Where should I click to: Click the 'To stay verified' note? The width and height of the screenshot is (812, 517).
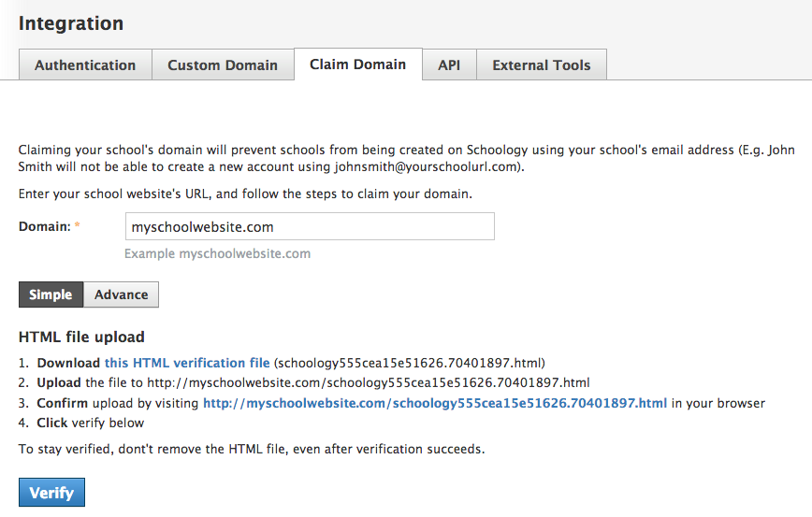(252, 449)
